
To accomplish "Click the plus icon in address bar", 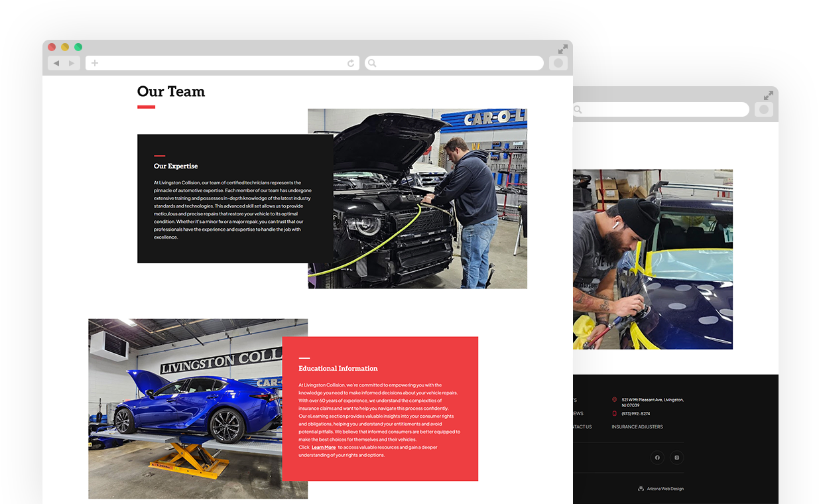I will [95, 63].
